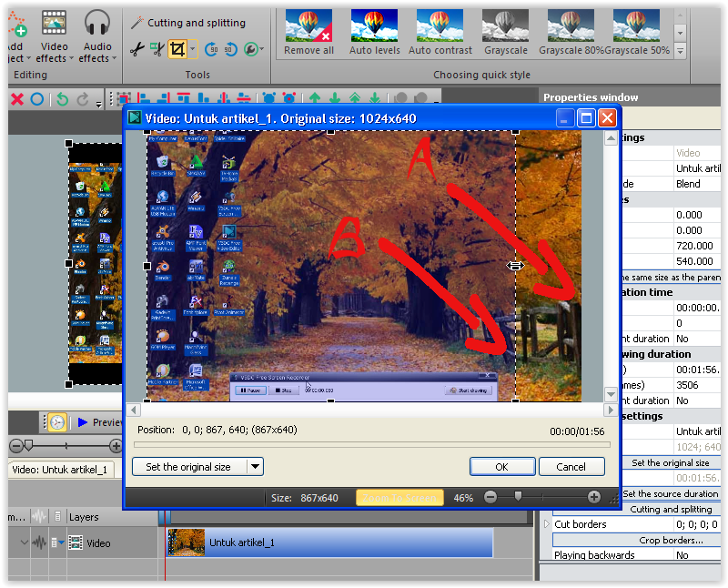Click the align top edges icon
Viewport: 728px width, 588px height.
pos(184,98)
